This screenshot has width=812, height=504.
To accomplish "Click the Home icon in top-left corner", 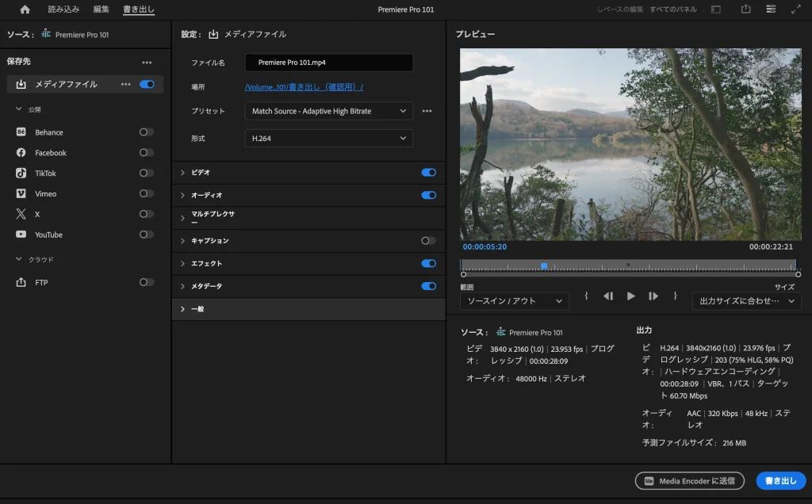I will 24,10.
